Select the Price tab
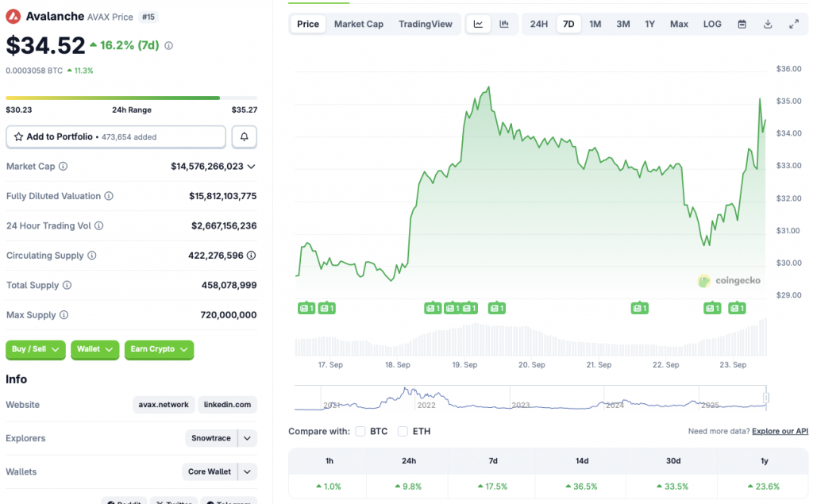This screenshot has width=813, height=504. click(308, 24)
